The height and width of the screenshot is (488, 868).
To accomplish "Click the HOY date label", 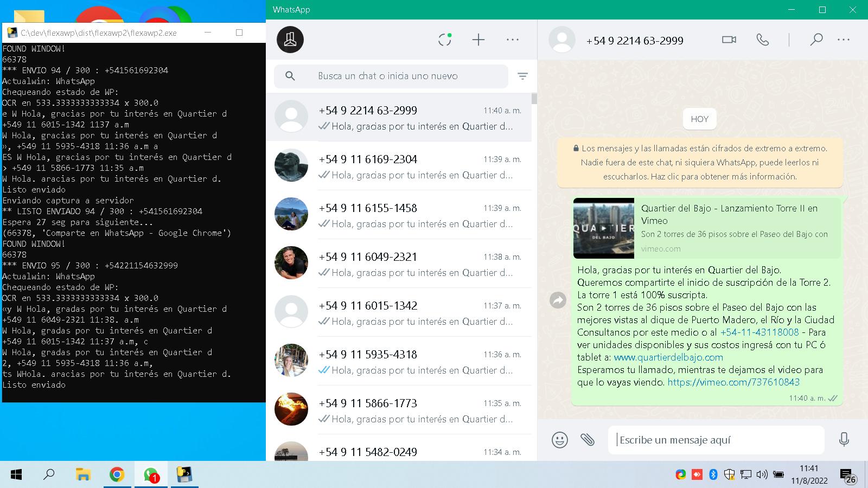I will [x=700, y=119].
